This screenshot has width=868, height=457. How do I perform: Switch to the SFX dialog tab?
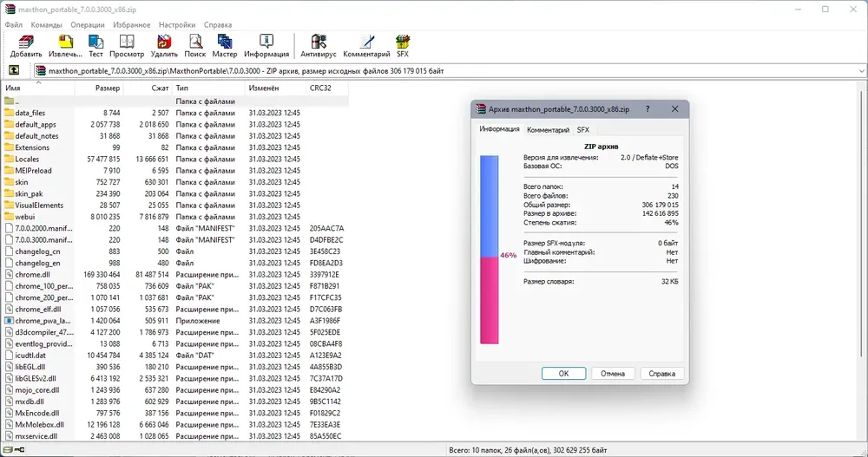[x=583, y=130]
